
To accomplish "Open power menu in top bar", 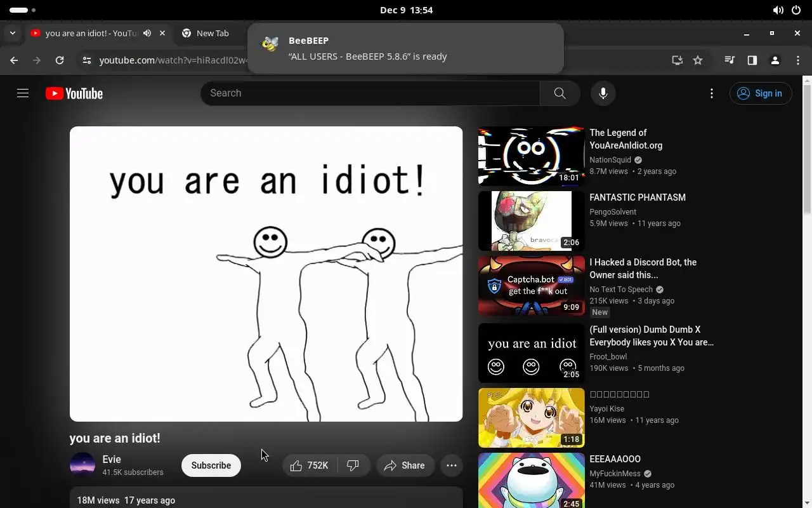I will click(x=797, y=10).
